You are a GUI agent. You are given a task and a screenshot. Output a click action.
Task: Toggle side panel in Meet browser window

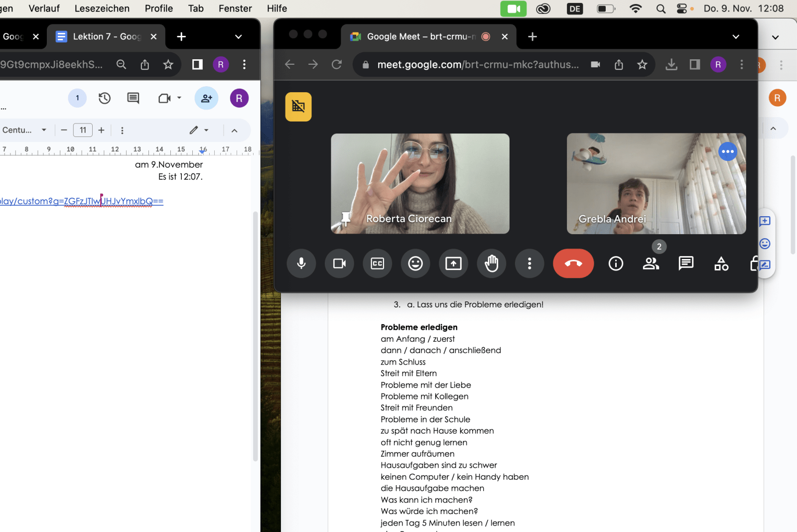(x=695, y=64)
